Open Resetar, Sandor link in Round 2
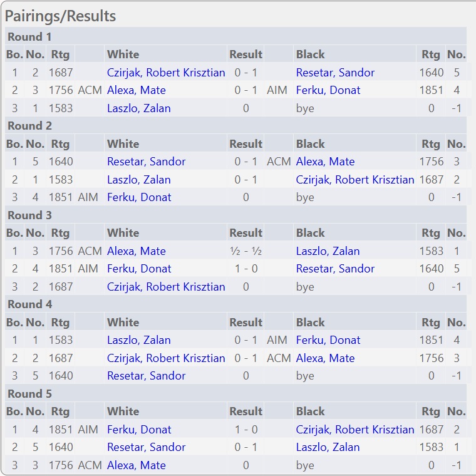The width and height of the screenshot is (476, 476). click(146, 162)
